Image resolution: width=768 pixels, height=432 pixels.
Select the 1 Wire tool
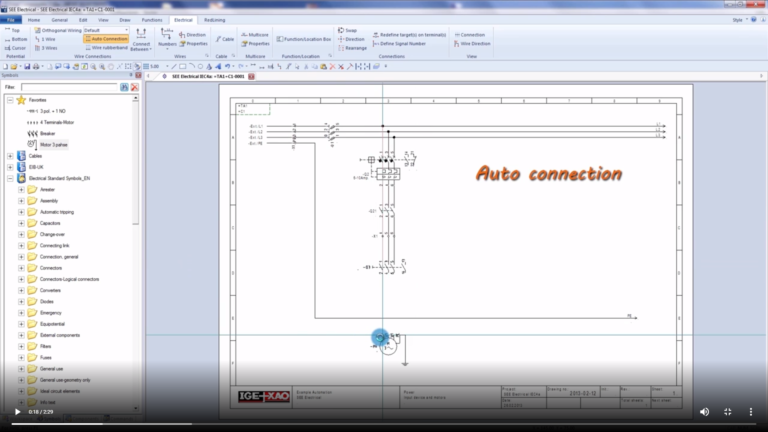45,39
